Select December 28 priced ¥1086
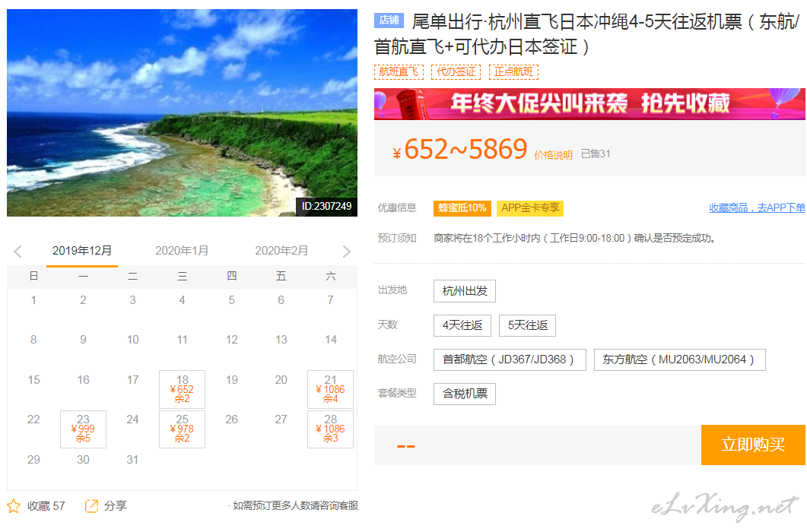Image resolution: width=807 pixels, height=532 pixels. click(330, 429)
